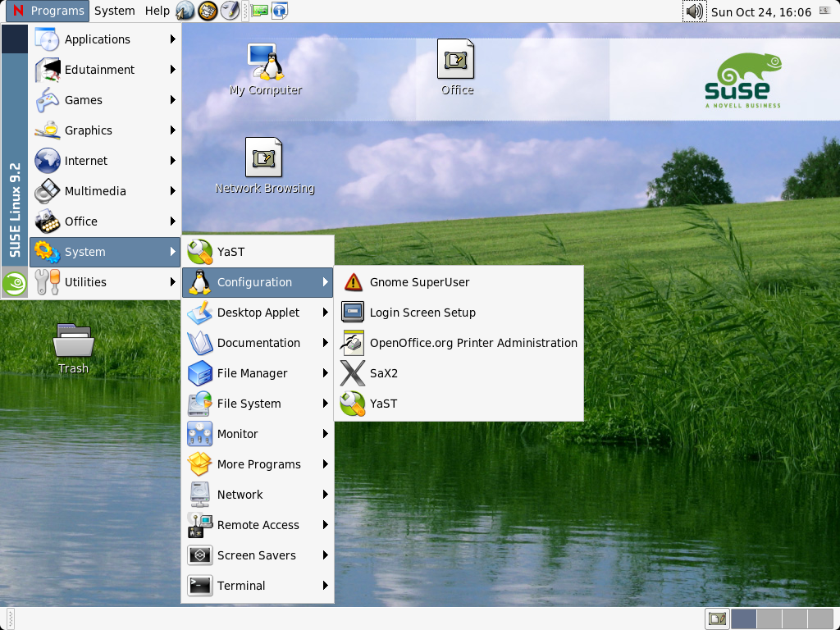Click the Edutainment icon in Programs menu
The height and width of the screenshot is (630, 840).
tap(47, 70)
